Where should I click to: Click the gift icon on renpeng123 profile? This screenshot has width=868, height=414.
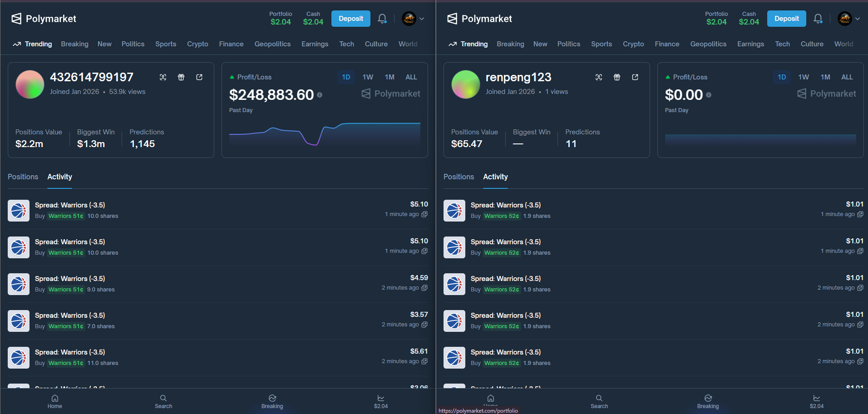click(617, 77)
